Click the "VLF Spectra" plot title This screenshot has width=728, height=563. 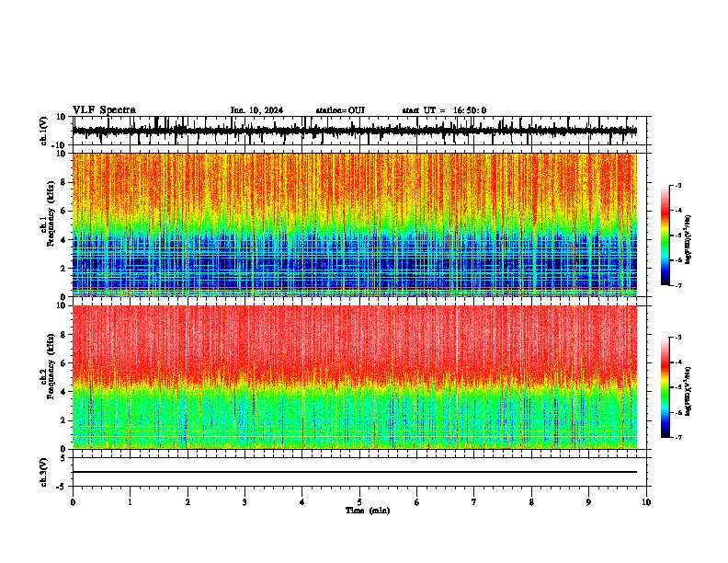(x=104, y=110)
